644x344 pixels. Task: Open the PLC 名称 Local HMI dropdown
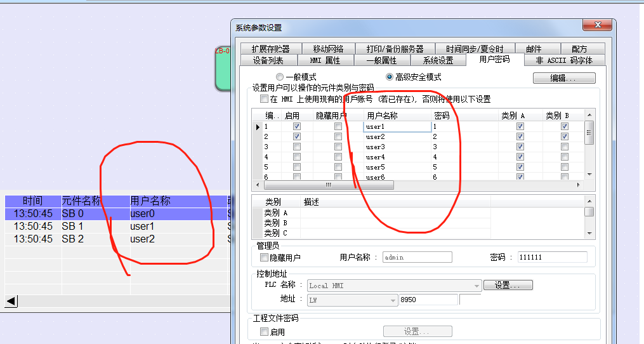point(476,286)
